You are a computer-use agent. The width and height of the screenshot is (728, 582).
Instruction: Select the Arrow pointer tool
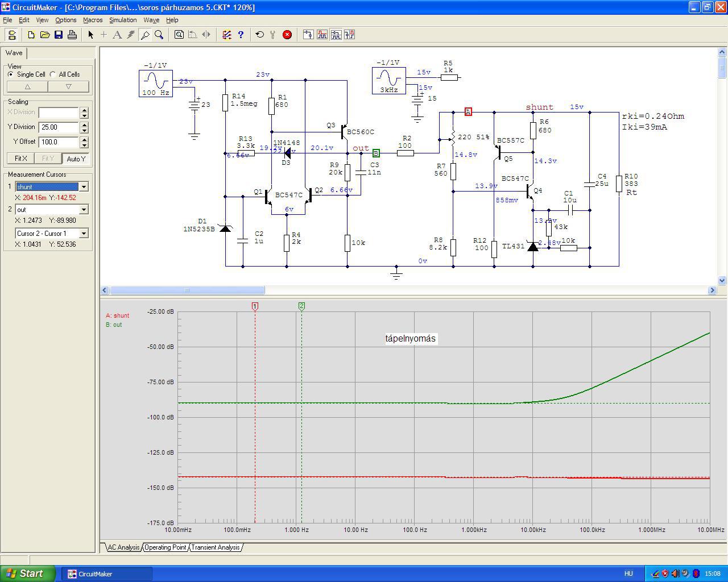[x=90, y=35]
